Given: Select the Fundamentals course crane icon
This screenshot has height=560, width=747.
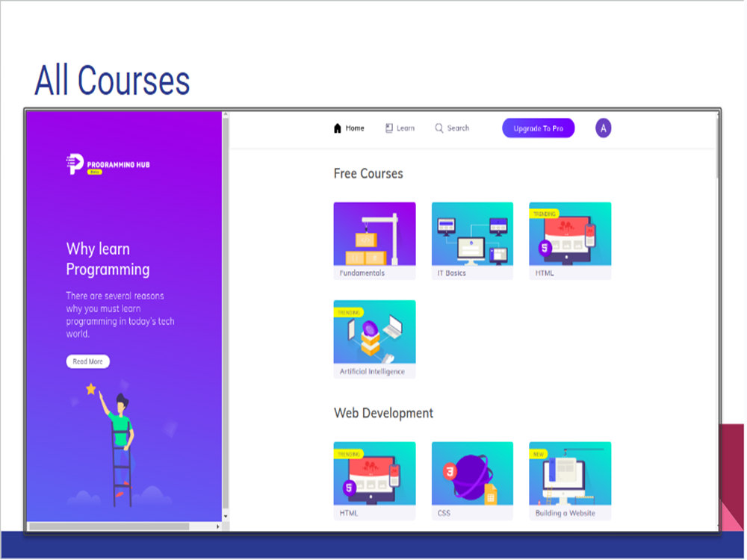Looking at the screenshot, I should (374, 235).
